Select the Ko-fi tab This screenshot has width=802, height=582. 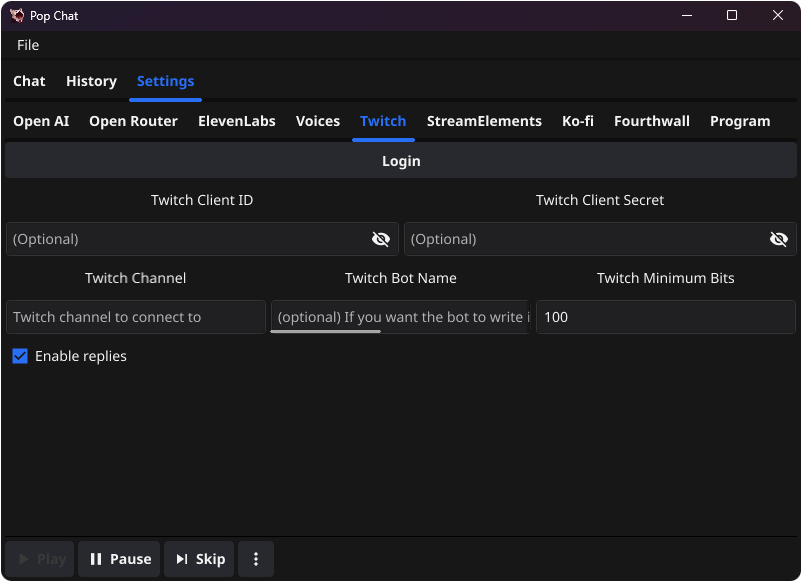pyautogui.click(x=577, y=121)
